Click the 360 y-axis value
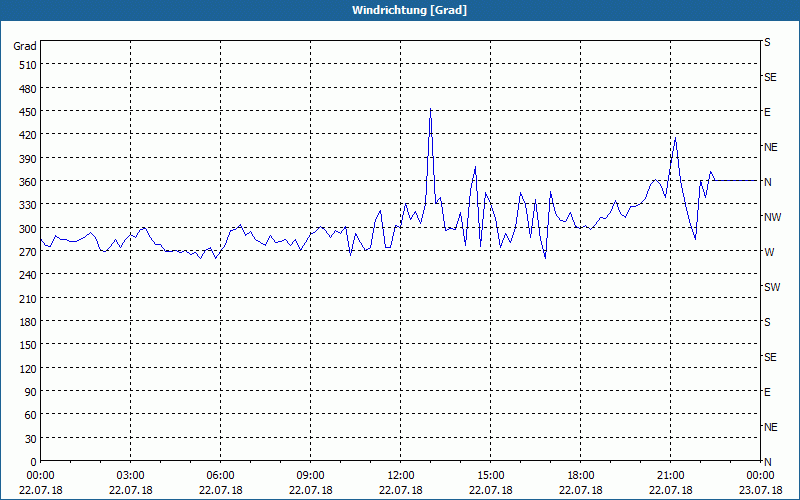The height and width of the screenshot is (500, 800). 28,182
